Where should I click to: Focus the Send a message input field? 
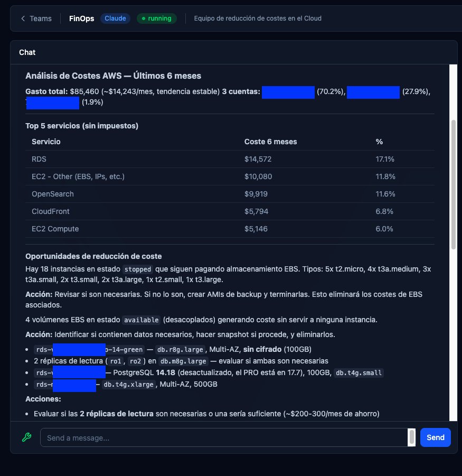(x=224, y=437)
